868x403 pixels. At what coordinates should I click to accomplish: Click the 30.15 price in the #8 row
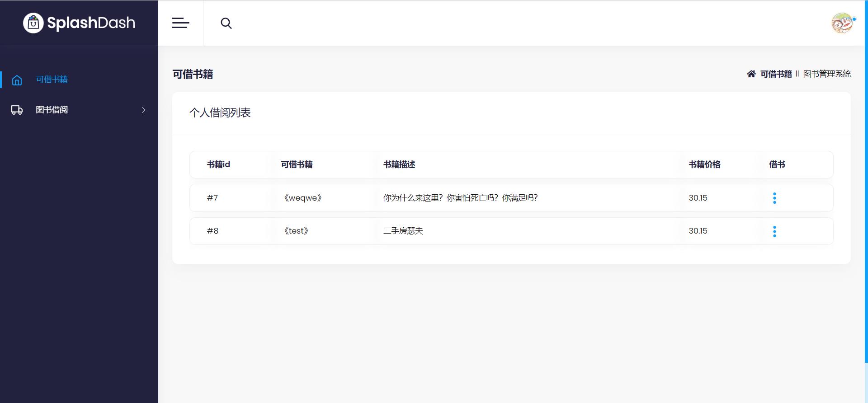coord(698,231)
